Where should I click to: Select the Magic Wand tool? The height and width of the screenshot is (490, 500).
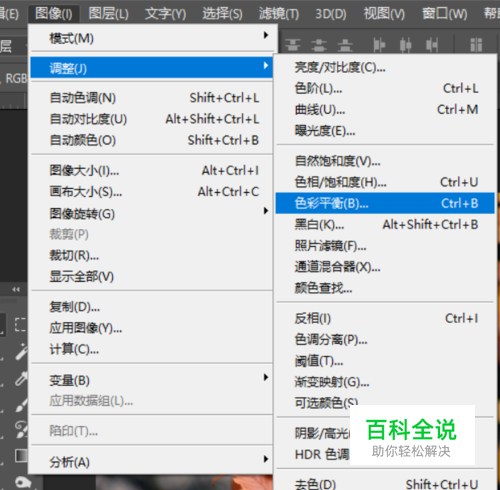click(21, 352)
